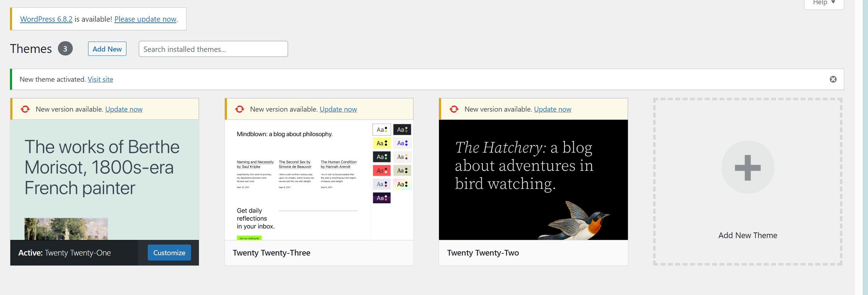
Task: Focus the Search installed themes field
Action: coord(213,49)
